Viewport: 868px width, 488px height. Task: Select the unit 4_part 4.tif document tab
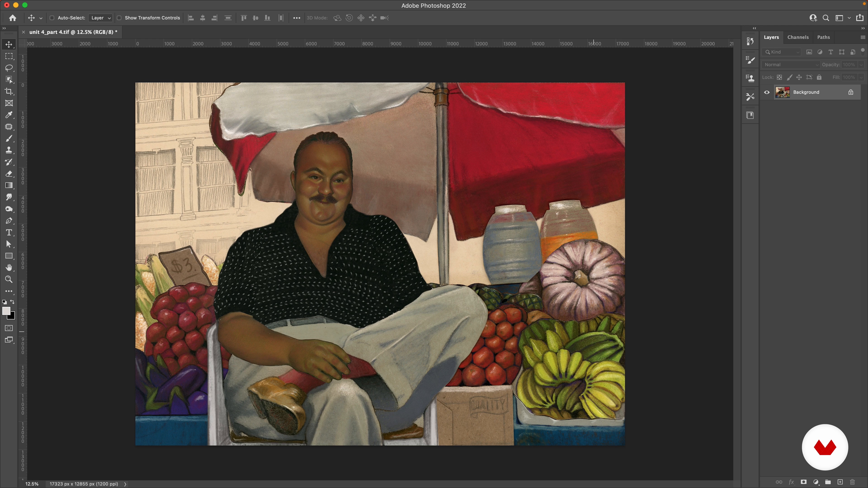coord(73,32)
